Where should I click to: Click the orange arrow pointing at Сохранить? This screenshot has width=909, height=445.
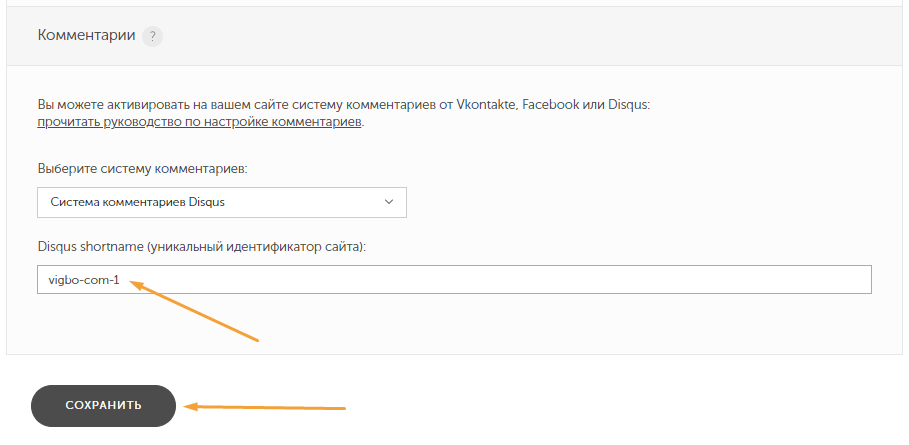point(264,407)
